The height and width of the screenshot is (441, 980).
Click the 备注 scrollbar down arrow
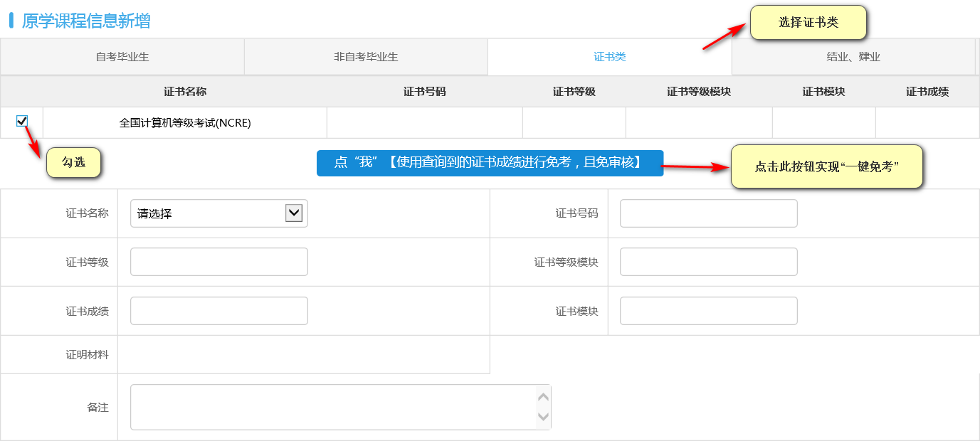click(544, 417)
